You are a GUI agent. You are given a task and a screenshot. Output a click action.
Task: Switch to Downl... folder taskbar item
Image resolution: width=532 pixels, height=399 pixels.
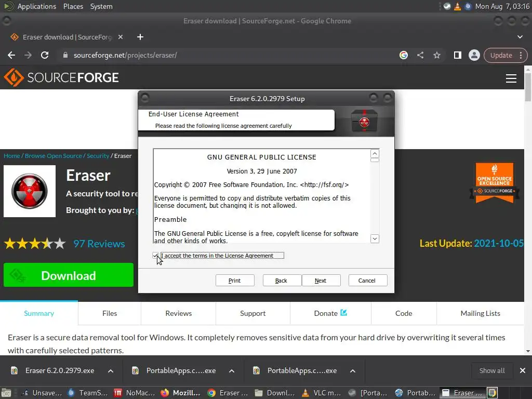[274, 393]
